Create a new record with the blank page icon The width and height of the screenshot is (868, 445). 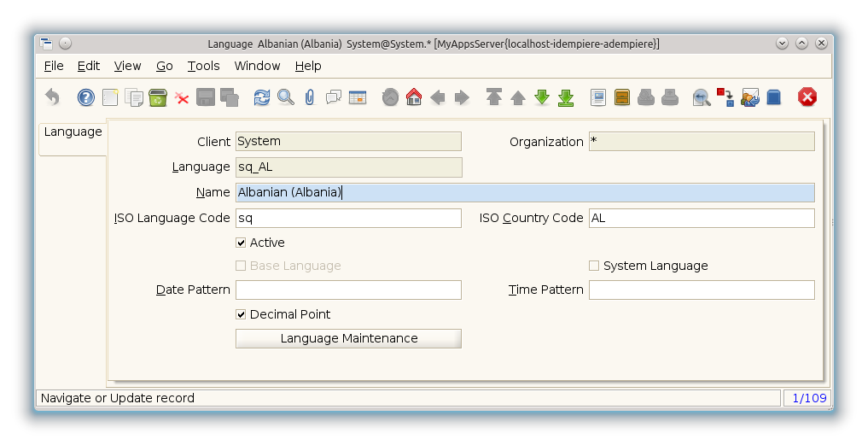(x=110, y=97)
